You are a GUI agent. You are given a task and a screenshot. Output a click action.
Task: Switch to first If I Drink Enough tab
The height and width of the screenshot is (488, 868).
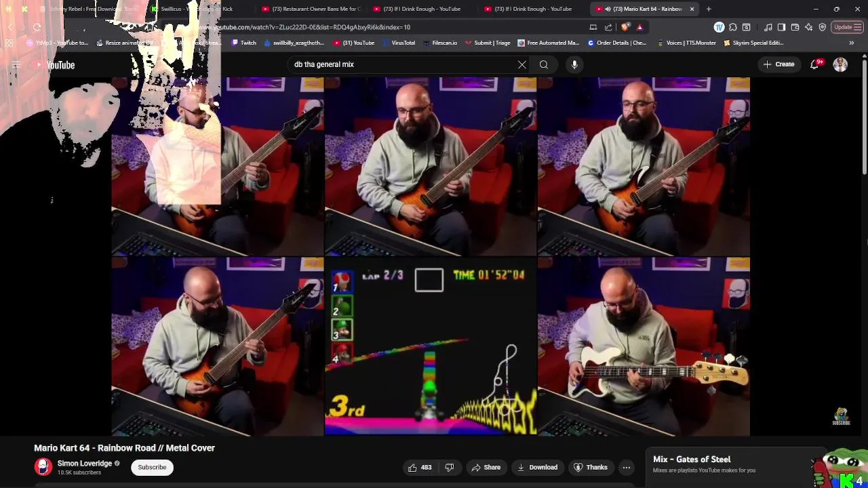pos(422,9)
